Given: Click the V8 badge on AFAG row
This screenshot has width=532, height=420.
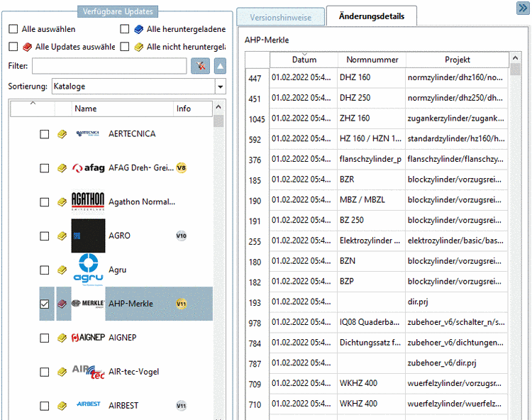Looking at the screenshot, I should 182,167.
